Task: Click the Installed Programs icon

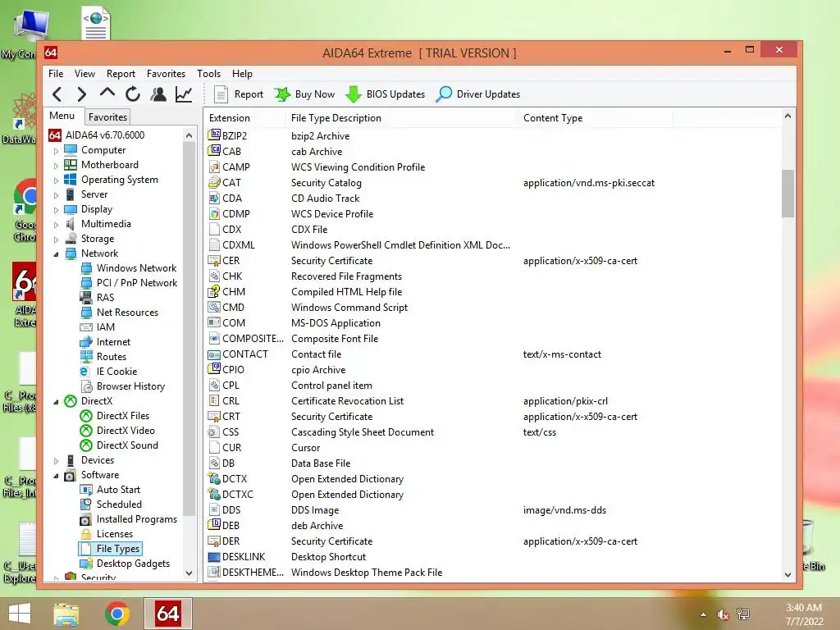Action: point(85,519)
